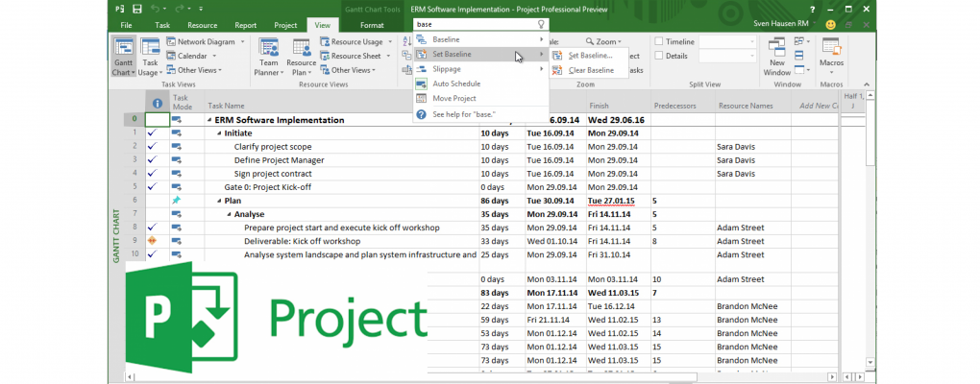
Task: Collapse the Initiate task group
Action: click(219, 133)
